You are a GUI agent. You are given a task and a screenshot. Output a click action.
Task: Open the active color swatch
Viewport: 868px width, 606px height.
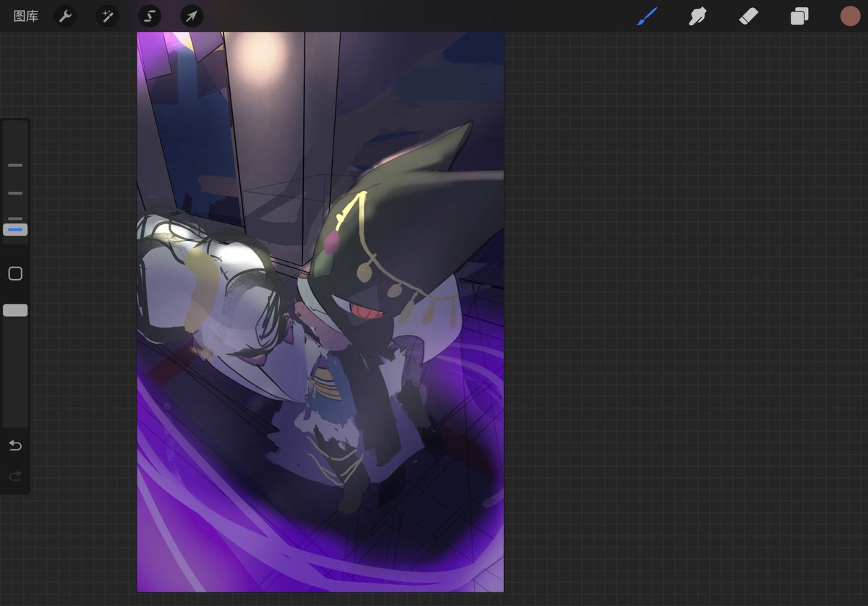[x=850, y=16]
